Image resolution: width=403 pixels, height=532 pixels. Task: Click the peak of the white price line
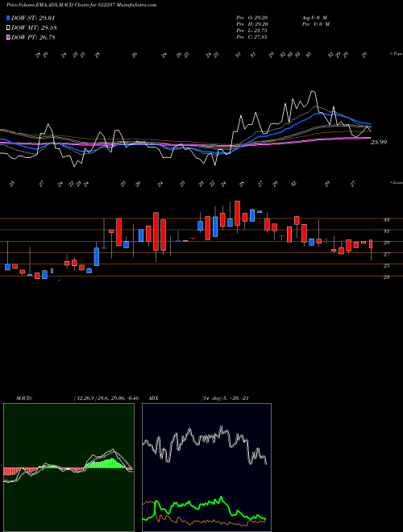[313, 91]
